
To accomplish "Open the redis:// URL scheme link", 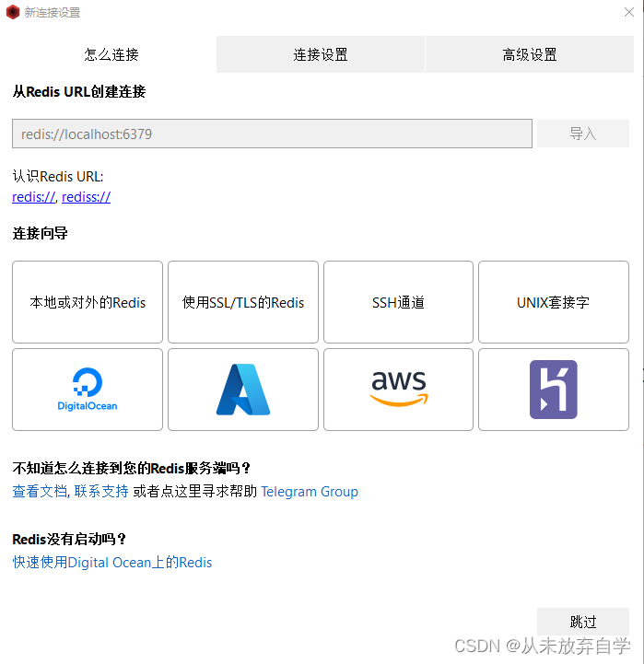I will click(34, 197).
